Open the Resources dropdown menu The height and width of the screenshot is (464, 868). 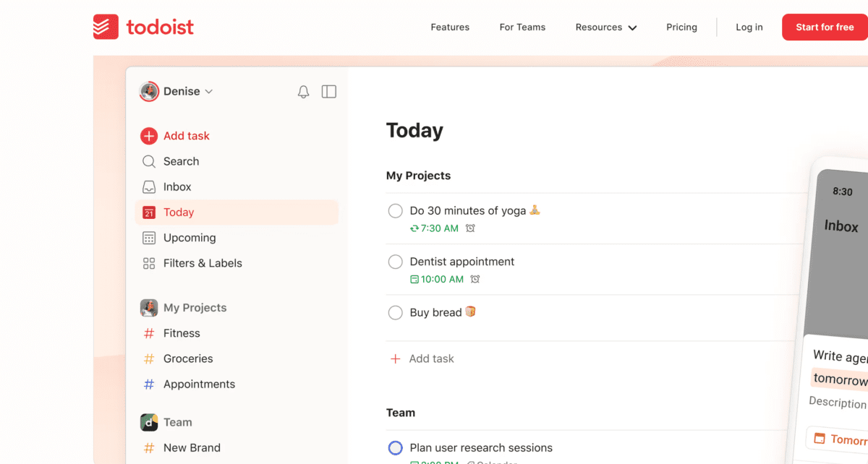pyautogui.click(x=606, y=27)
